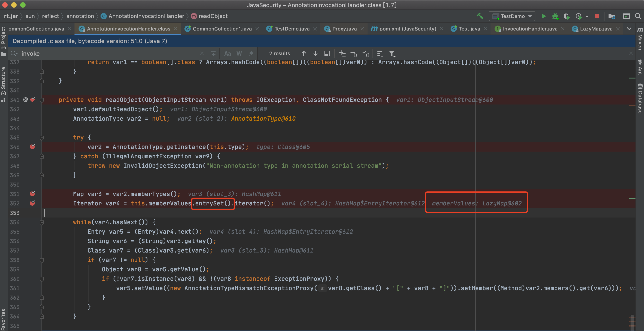Open search filter funnel icon
This screenshot has height=331, width=644.
[x=392, y=53]
